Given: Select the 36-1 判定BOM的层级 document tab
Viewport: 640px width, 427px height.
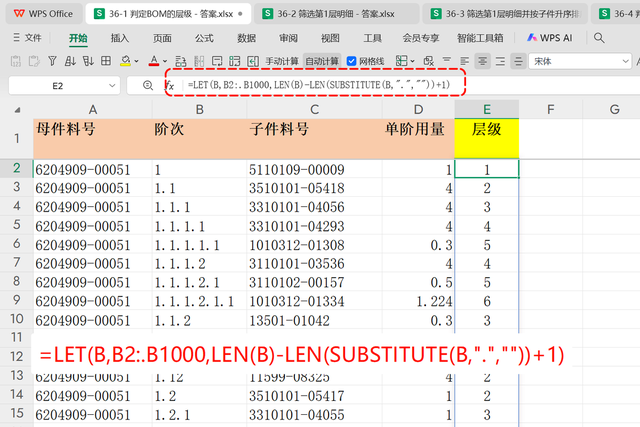Looking at the screenshot, I should click(x=167, y=14).
